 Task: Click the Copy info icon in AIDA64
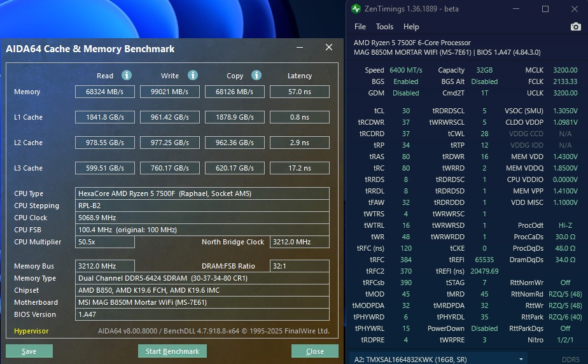(x=256, y=75)
